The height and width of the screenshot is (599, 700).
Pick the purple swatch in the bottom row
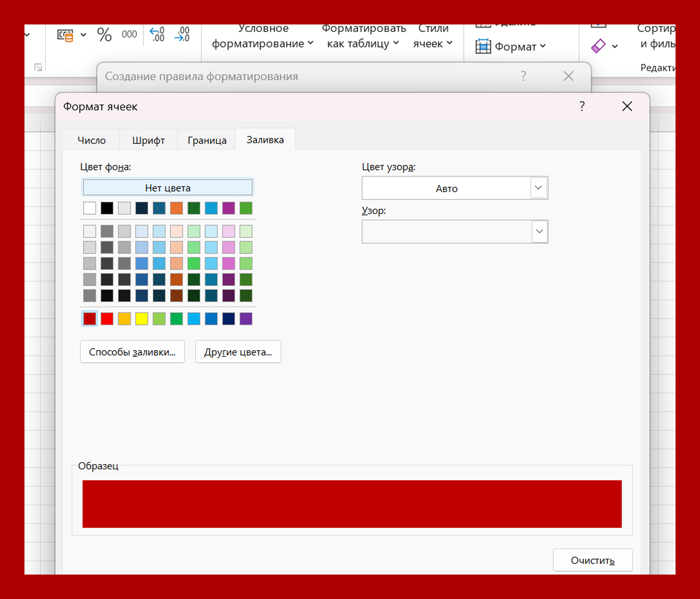246,319
